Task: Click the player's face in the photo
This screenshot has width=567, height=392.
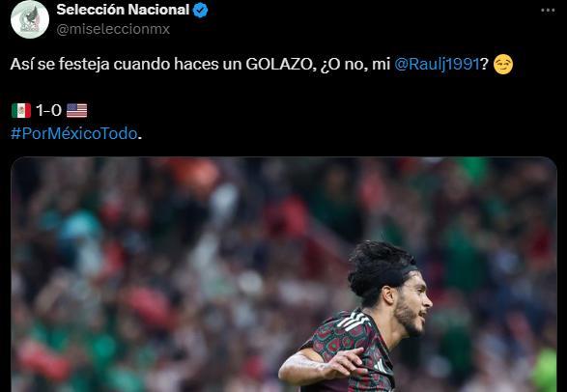Action: (412, 303)
